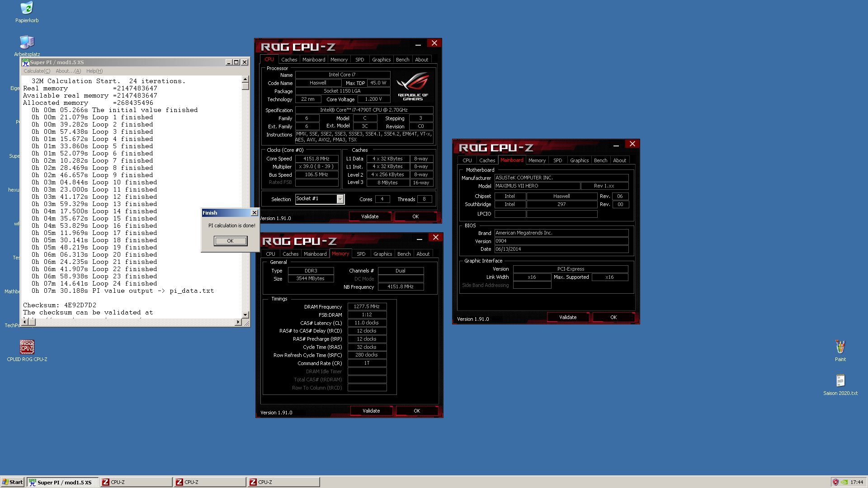Click the Republic of Gamers logo in CPU-Z
This screenshot has height=488, width=868.
413,86
